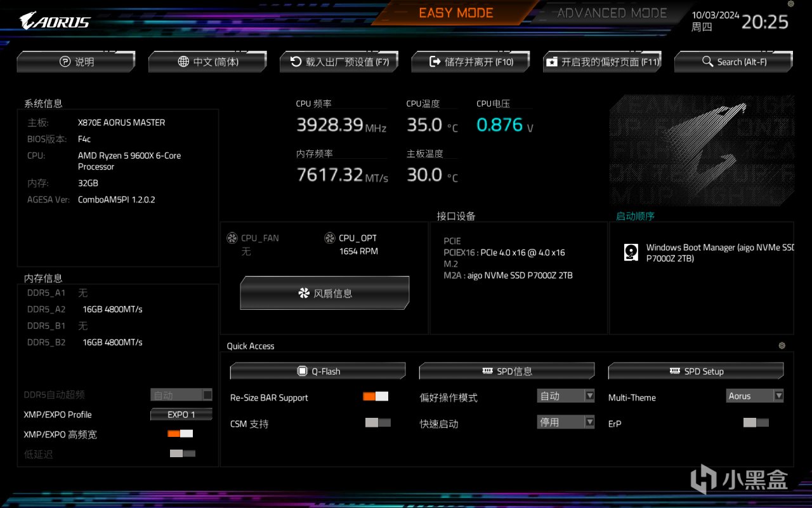Viewport: 812px width, 508px height.
Task: Click the CPU_OPT fan icon
Action: click(x=330, y=238)
